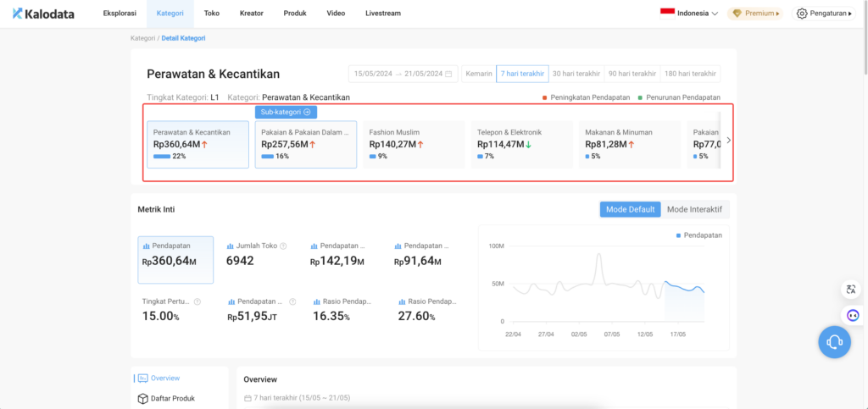868x409 pixels.
Task: Click the Premium badge button
Action: click(755, 14)
